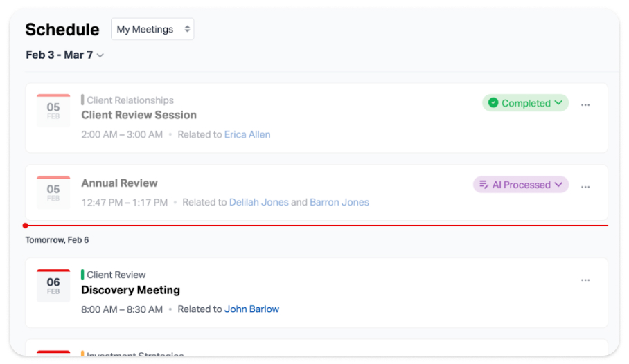Click the red current-time marker dot
This screenshot has width=629, height=364.
coord(26,226)
